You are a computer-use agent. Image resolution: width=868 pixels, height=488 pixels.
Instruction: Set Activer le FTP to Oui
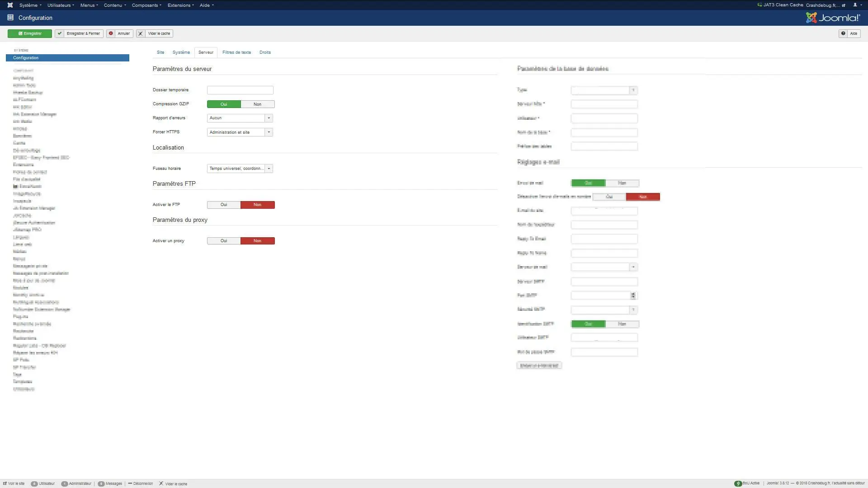coord(224,205)
